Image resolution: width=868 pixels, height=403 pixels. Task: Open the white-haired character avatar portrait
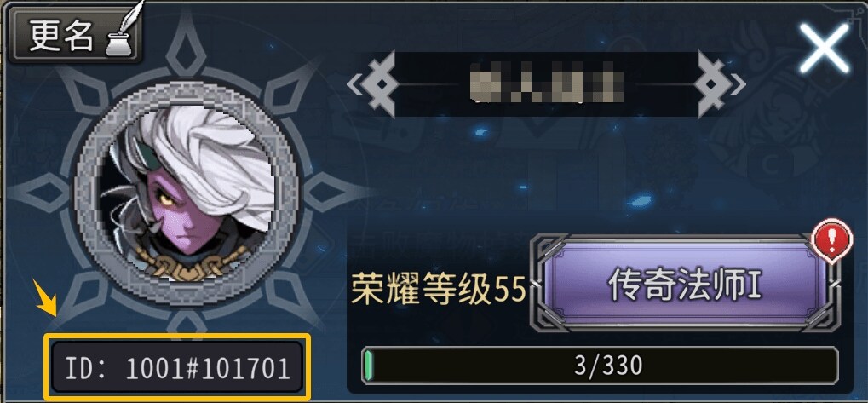(x=187, y=193)
